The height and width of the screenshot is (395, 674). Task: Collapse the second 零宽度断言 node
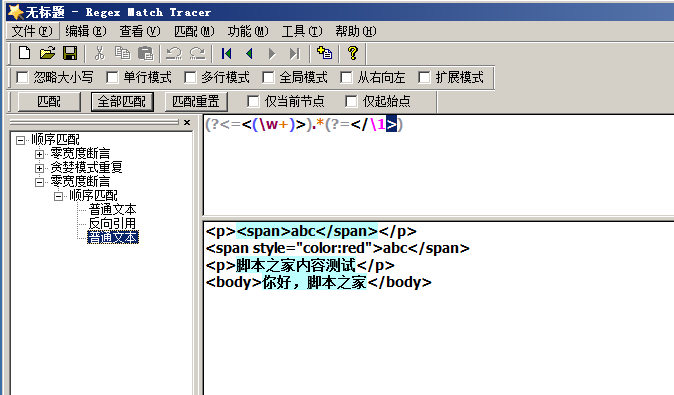click(39, 182)
